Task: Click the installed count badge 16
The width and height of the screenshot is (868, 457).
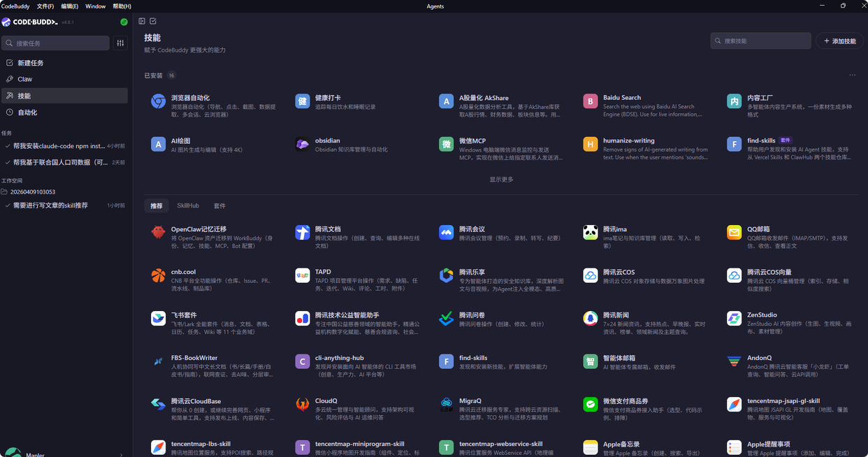Action: [171, 75]
